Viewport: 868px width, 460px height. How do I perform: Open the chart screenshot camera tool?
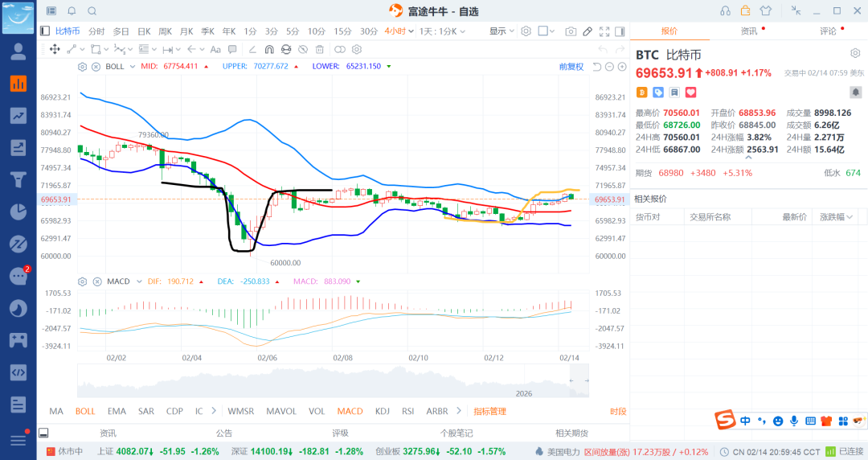pos(571,31)
